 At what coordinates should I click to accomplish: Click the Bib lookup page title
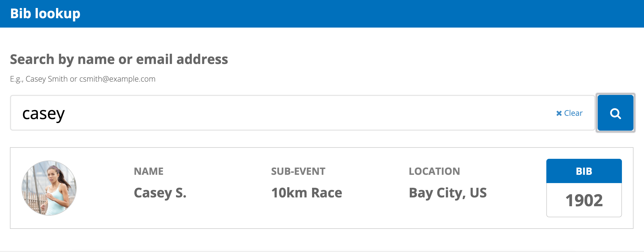45,14
